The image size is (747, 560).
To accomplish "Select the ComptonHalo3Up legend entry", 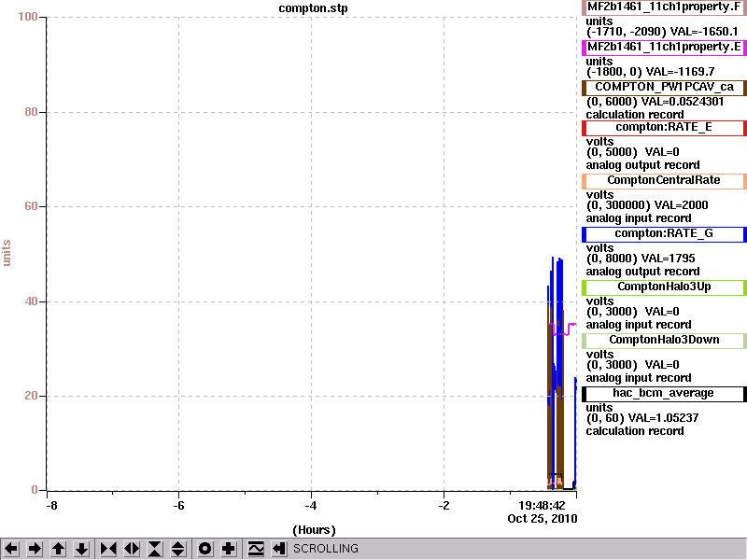I will [x=664, y=287].
